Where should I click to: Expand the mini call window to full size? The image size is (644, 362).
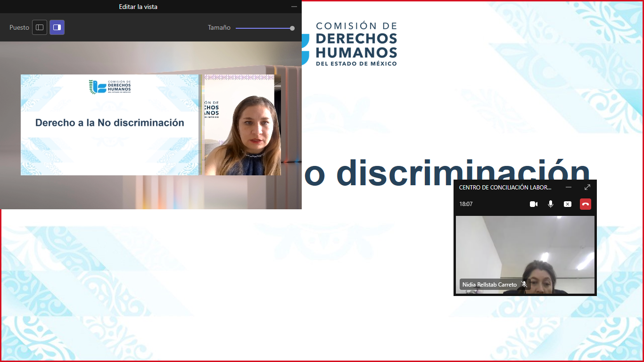587,187
